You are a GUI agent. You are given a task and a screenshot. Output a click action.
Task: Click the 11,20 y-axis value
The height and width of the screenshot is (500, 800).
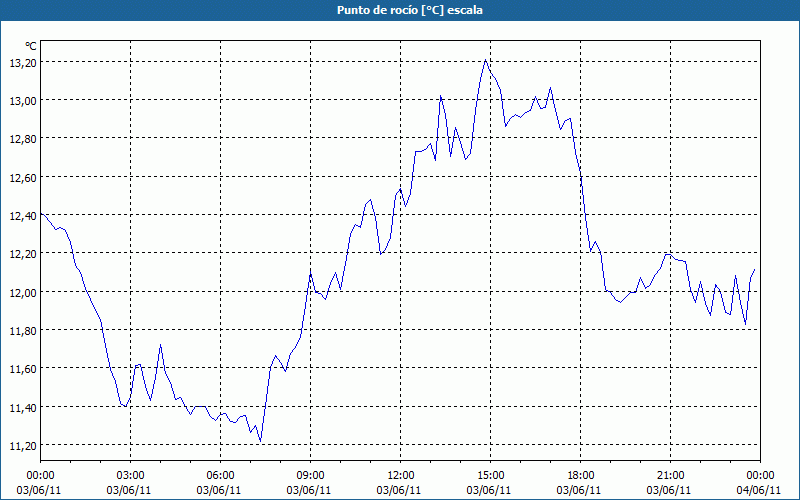click(x=22, y=445)
